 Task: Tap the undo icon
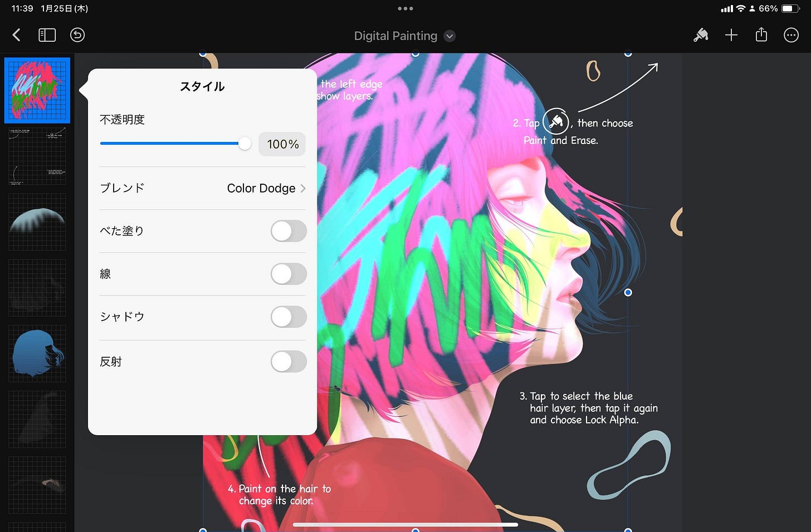tap(77, 35)
